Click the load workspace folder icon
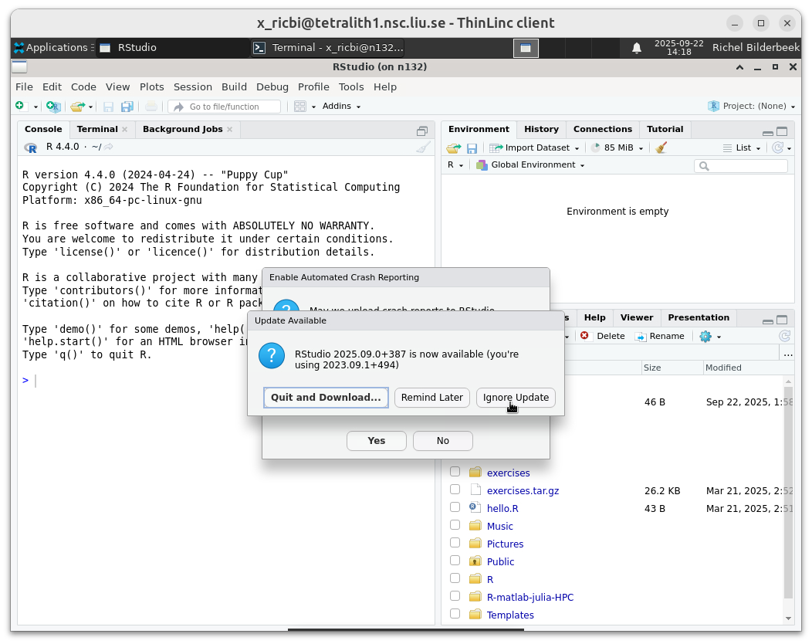This screenshot has height=644, width=812. [454, 147]
